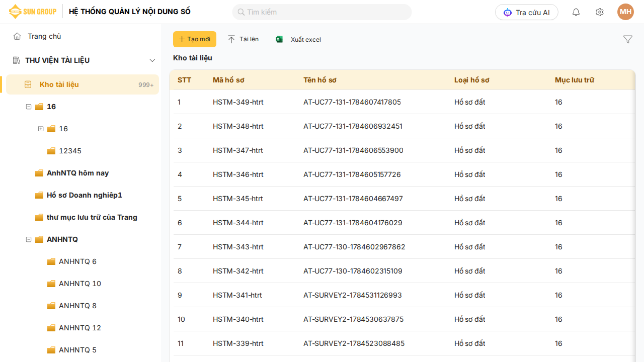This screenshot has height=362, width=644.
Task: Click the Thư viện tài liệu library icon
Action: pos(17,60)
